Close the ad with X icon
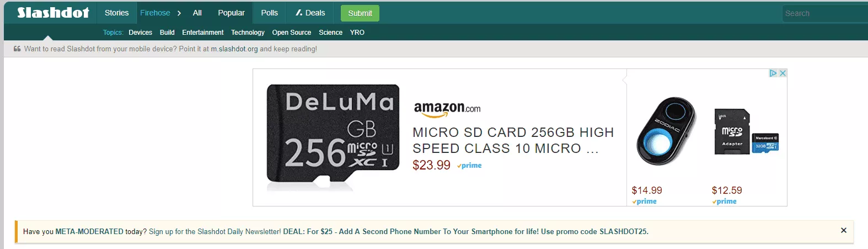The image size is (868, 249). click(x=783, y=73)
